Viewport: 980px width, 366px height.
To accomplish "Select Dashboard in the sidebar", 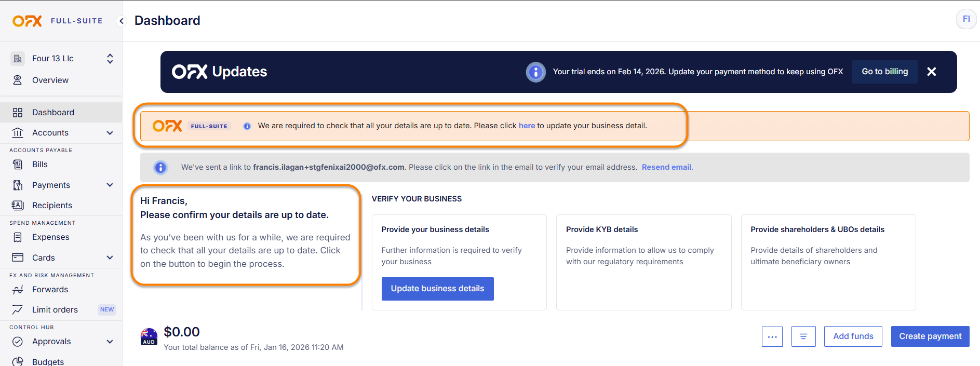I will coord(61,113).
